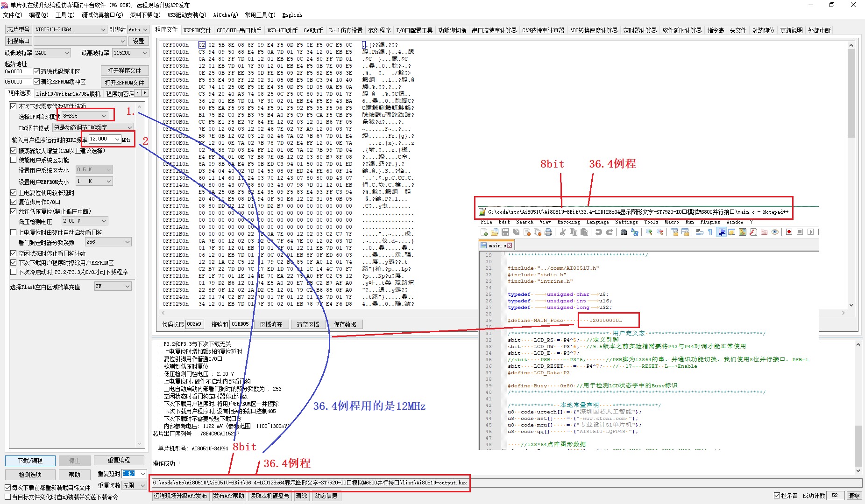
Task: Click the Macro Playback icon in Notepad++
Action: (810, 232)
